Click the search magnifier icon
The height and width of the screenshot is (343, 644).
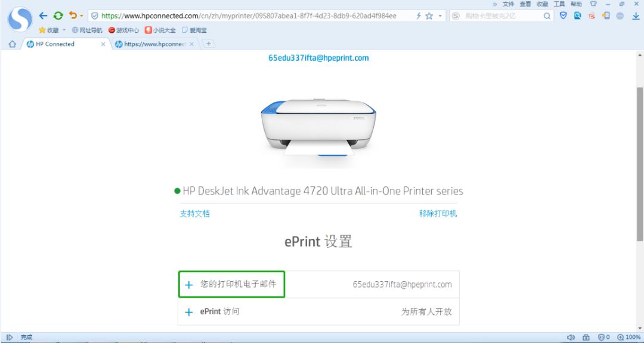point(547,16)
